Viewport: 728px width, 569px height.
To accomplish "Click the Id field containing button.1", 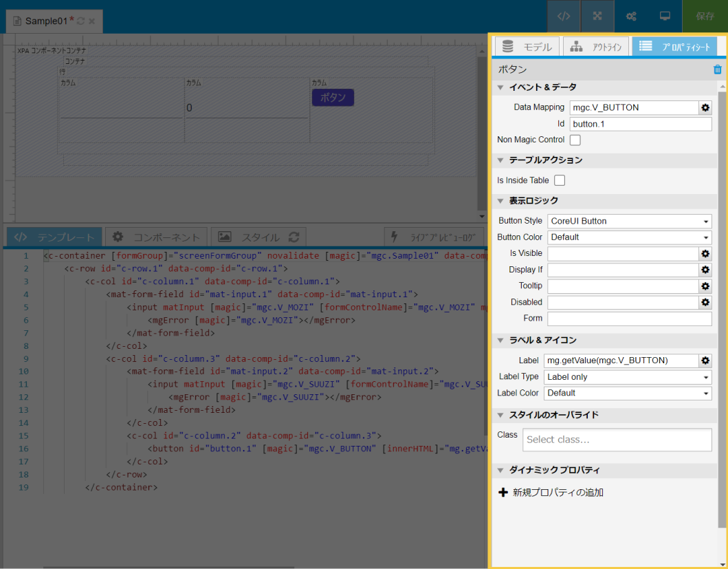I will click(641, 124).
